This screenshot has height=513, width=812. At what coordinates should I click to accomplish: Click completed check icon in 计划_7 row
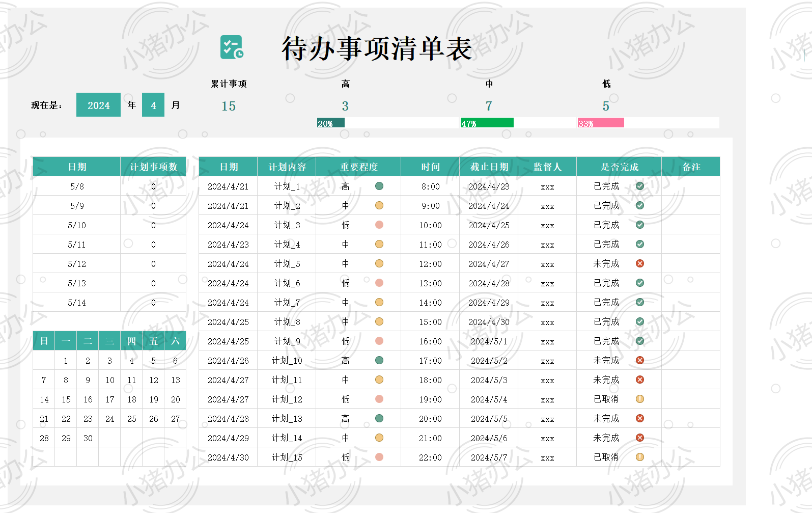[640, 302]
